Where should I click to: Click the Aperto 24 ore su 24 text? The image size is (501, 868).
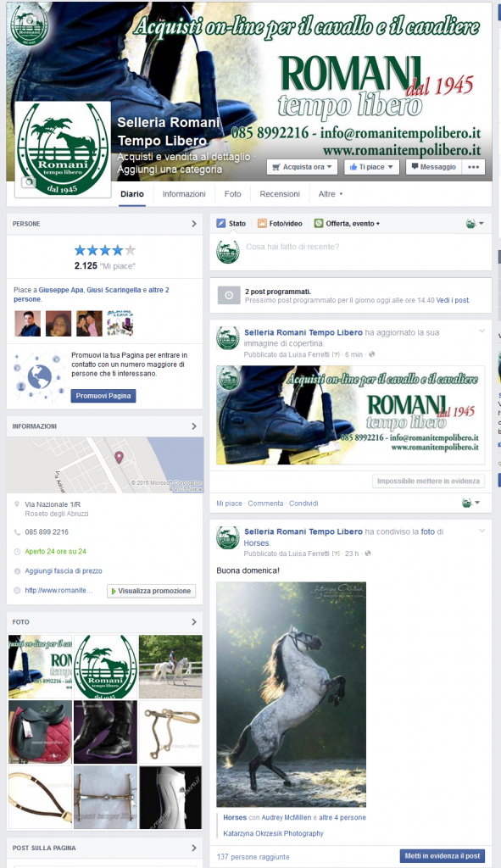click(55, 551)
